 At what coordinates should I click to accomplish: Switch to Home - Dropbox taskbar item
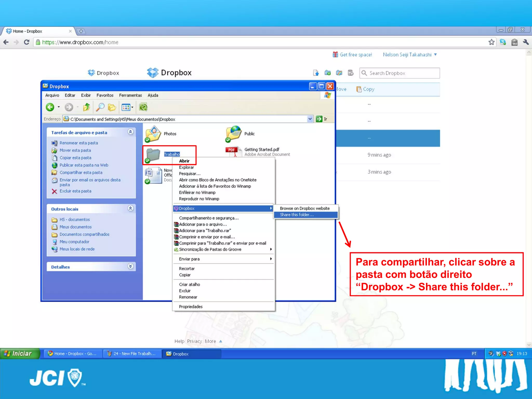click(x=73, y=354)
